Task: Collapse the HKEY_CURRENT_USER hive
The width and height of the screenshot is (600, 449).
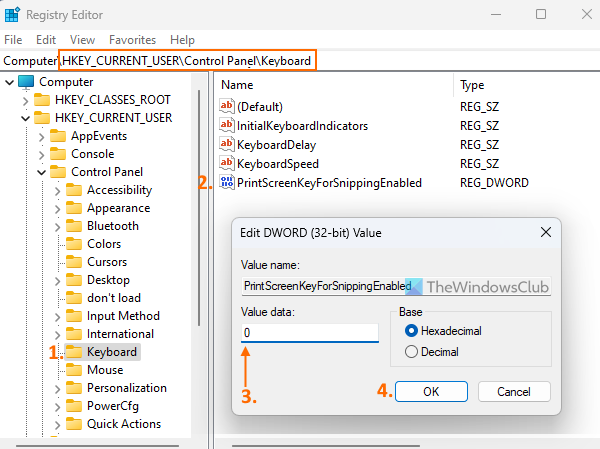Action: (25, 118)
